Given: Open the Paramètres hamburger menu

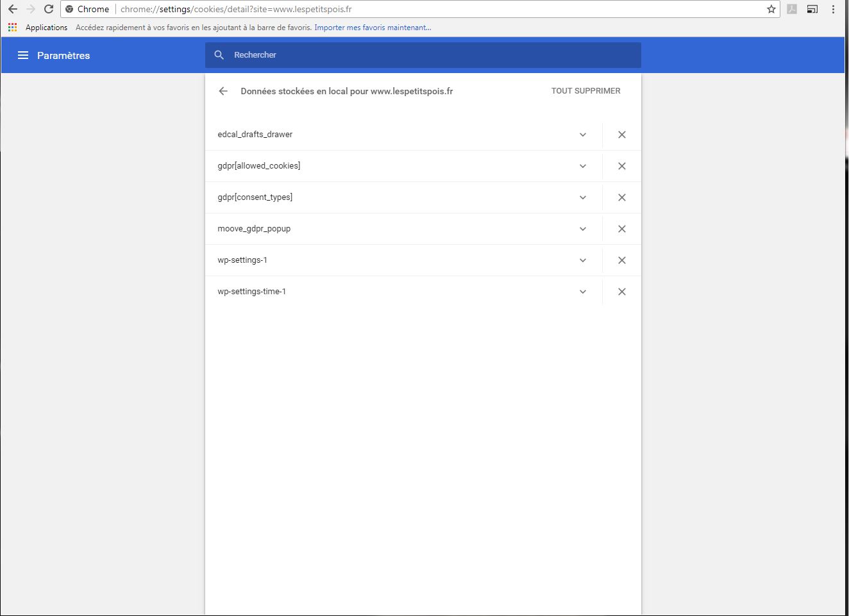Looking at the screenshot, I should [x=23, y=55].
